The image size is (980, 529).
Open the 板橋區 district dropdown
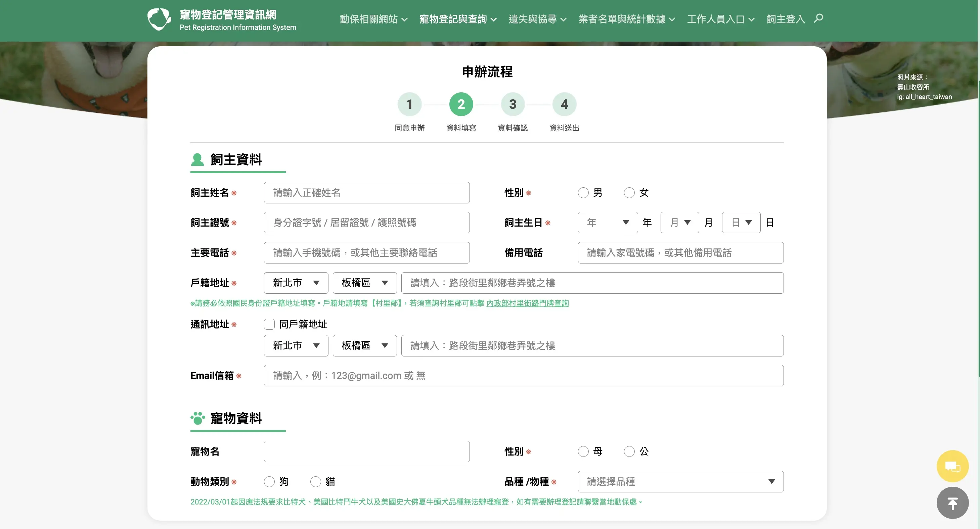click(x=364, y=283)
